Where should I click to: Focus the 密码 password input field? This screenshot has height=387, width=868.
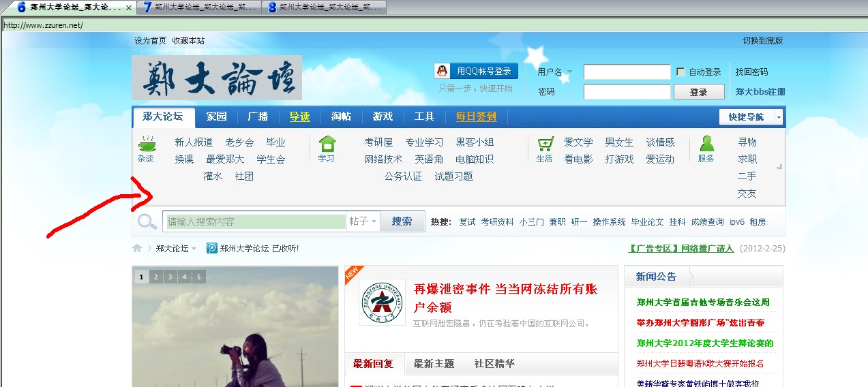click(x=627, y=92)
